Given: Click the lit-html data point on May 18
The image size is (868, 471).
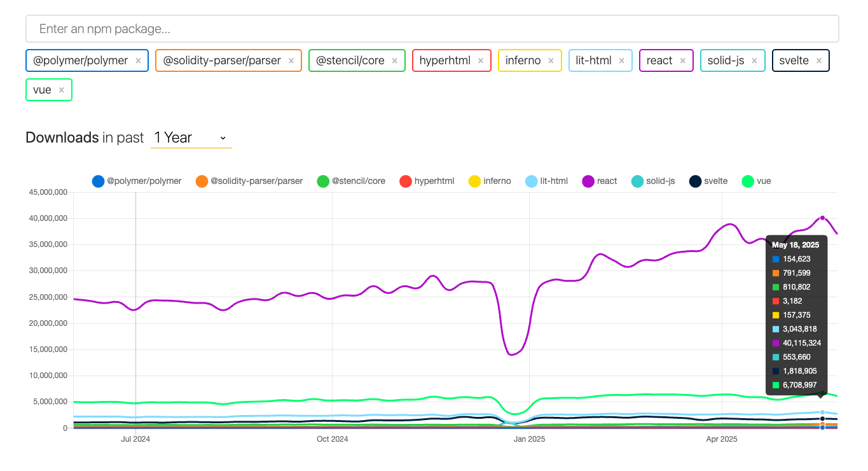Looking at the screenshot, I should pos(822,412).
